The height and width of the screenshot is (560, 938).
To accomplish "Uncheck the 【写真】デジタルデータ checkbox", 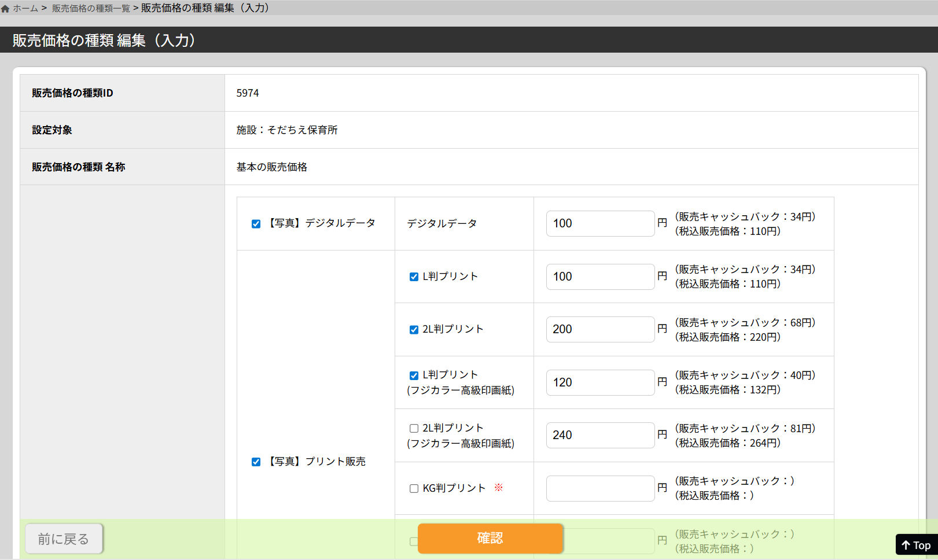I will coord(256,224).
